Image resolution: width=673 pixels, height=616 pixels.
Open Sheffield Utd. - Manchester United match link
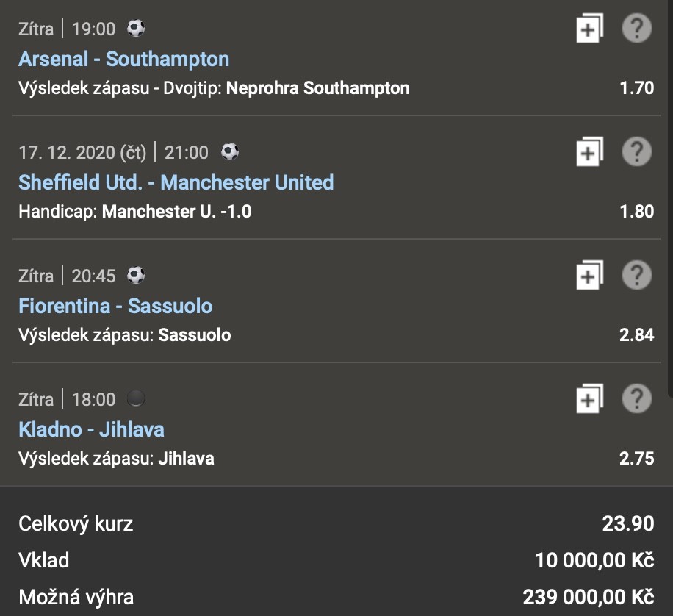[176, 182]
